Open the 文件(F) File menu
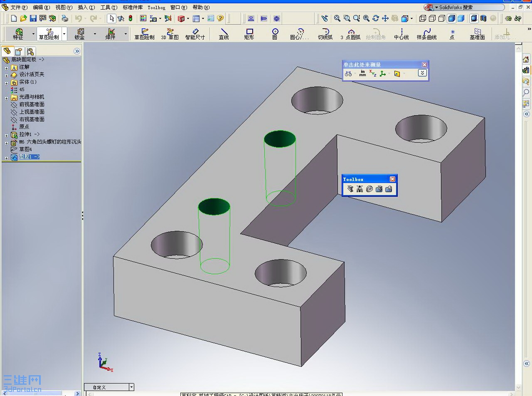The width and height of the screenshot is (532, 396). (x=19, y=7)
